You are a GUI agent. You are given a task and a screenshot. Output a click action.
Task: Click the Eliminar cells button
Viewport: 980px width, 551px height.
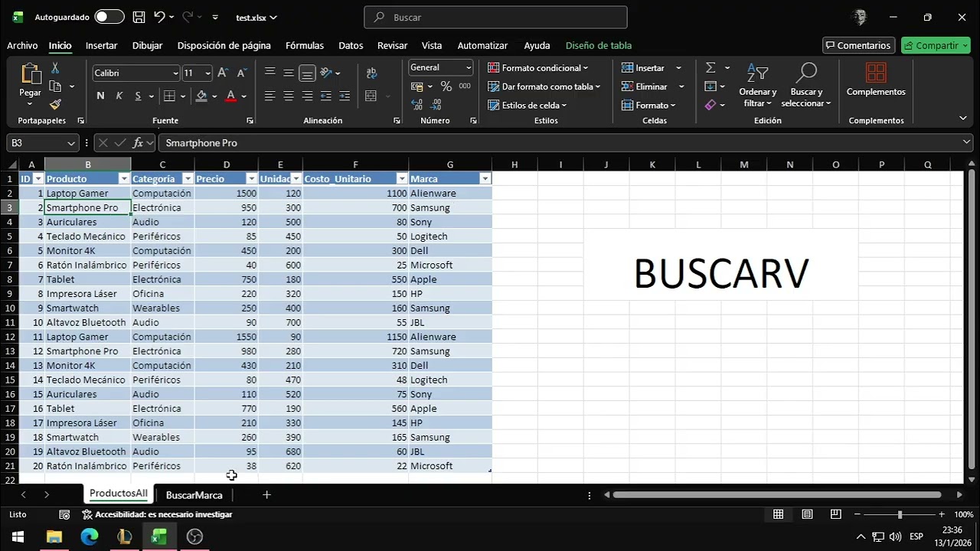pos(645,86)
